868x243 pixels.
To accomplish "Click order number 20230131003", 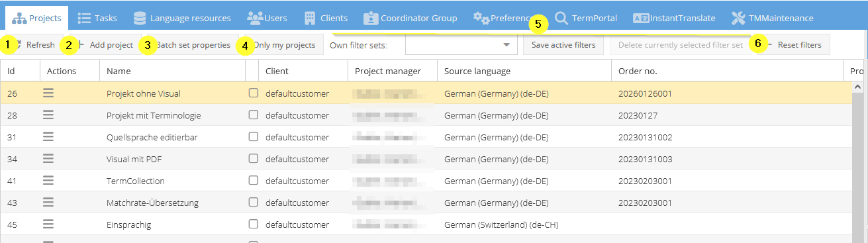I will coord(645,159).
